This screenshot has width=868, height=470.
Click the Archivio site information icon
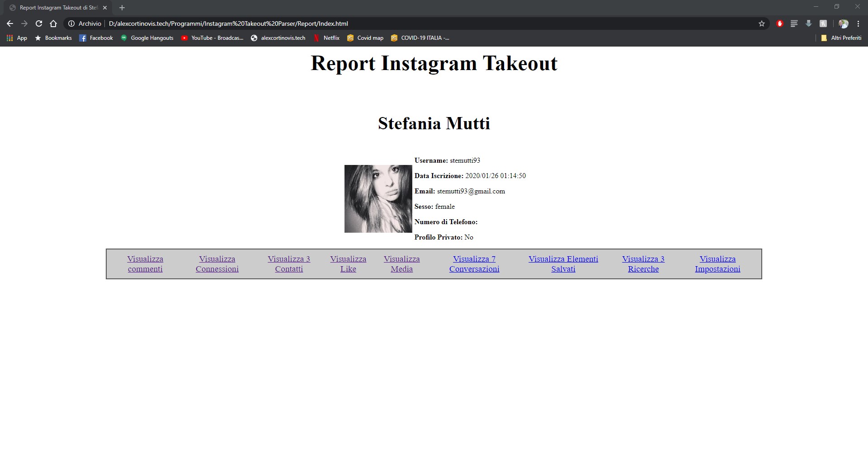[x=71, y=23]
